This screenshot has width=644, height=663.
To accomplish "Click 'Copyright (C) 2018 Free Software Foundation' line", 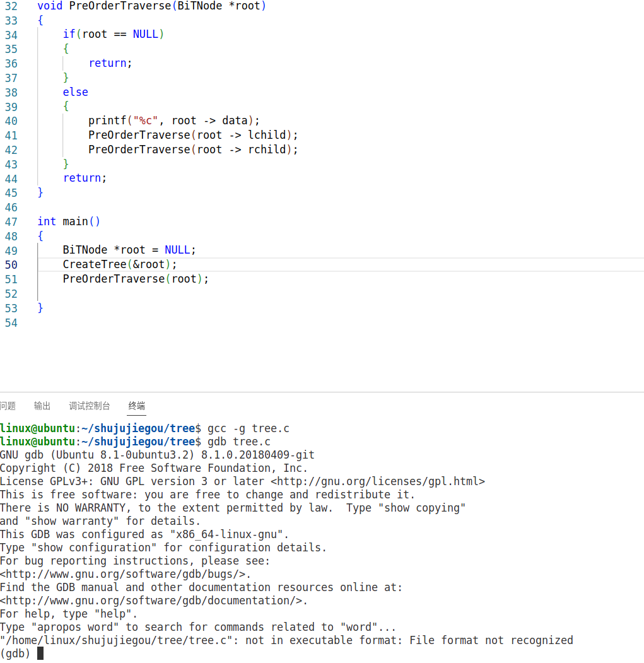I will [x=153, y=468].
